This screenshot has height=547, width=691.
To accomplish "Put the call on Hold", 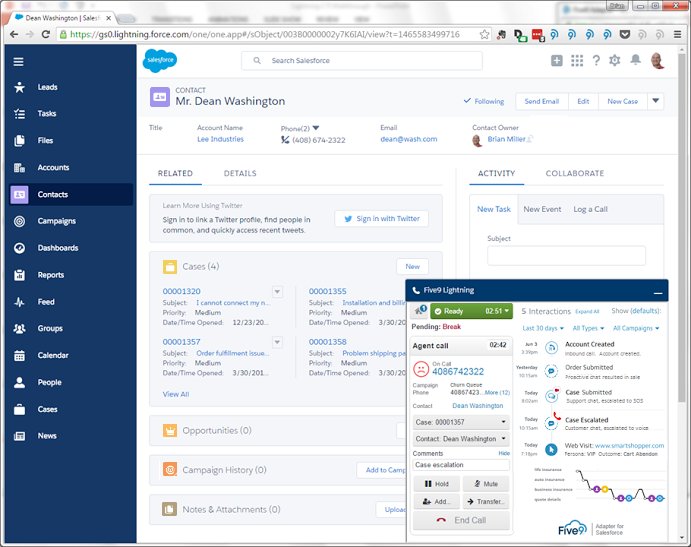I will pos(436,484).
